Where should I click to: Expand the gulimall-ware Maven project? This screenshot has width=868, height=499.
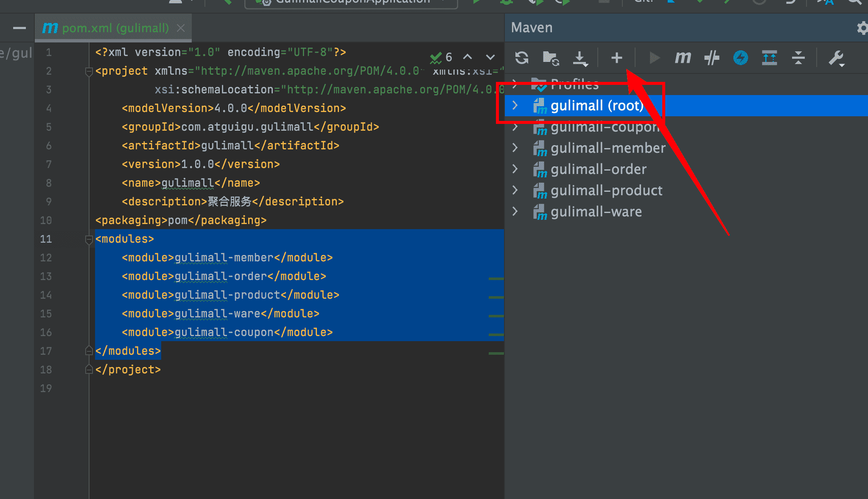(515, 211)
